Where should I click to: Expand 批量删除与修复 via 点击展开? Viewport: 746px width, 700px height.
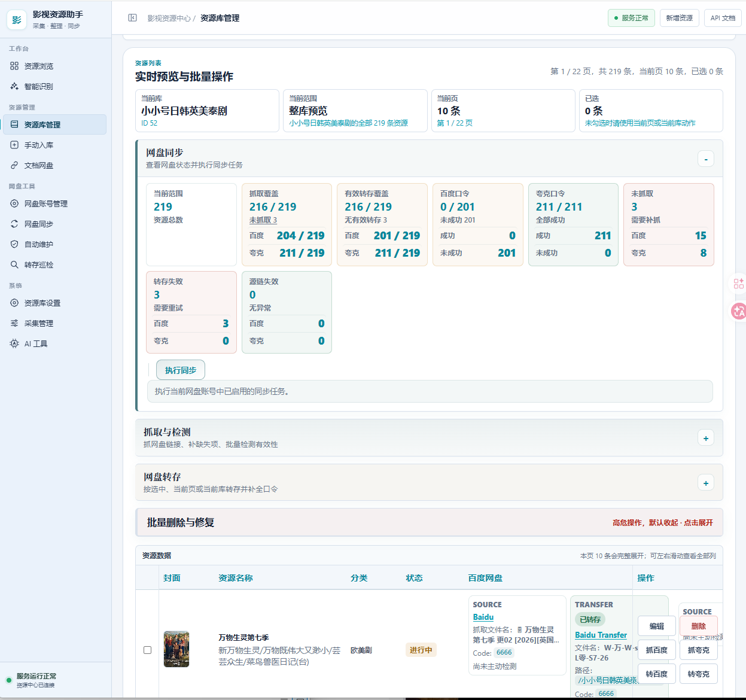tap(699, 522)
